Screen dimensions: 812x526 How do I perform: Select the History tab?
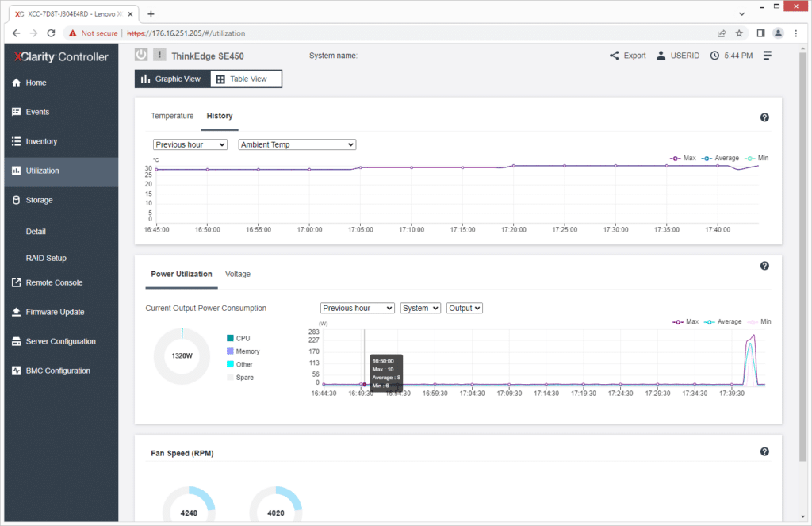220,116
